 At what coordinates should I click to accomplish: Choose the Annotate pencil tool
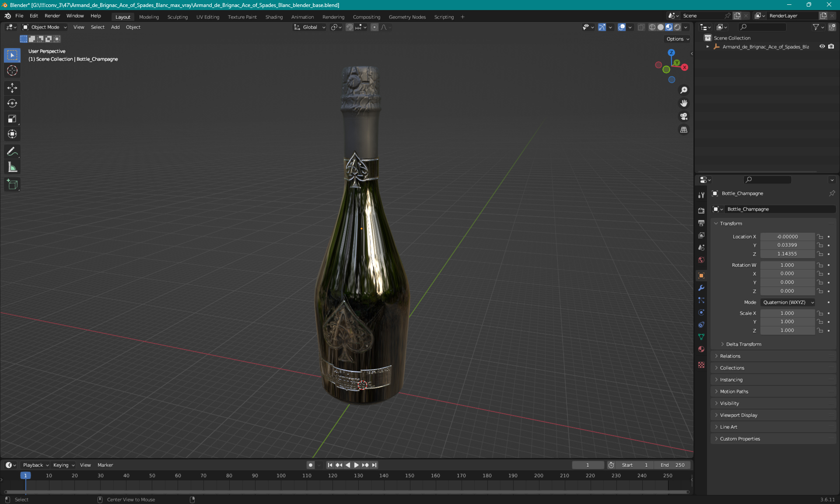click(12, 152)
